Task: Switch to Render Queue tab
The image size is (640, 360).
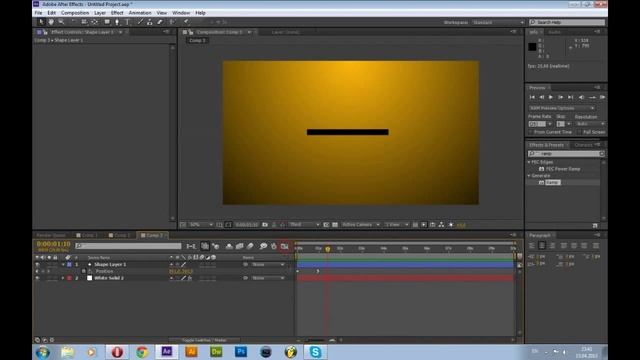Action: 51,236
